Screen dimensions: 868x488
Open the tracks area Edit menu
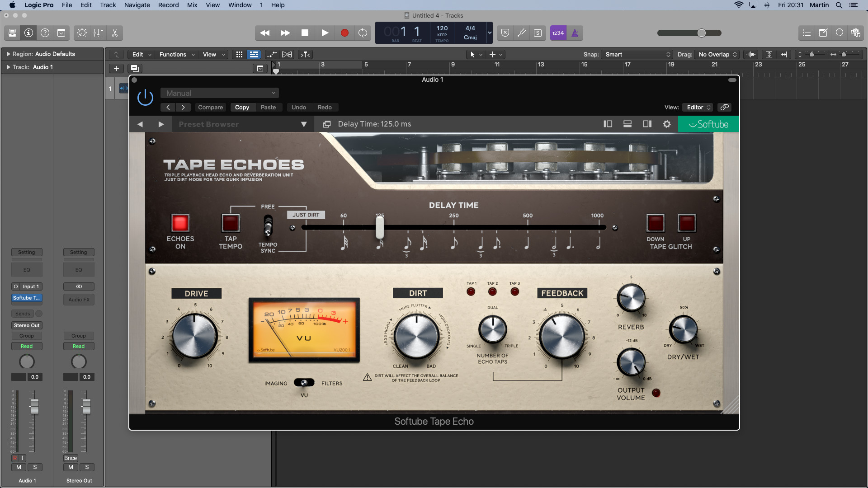pyautogui.click(x=142, y=54)
